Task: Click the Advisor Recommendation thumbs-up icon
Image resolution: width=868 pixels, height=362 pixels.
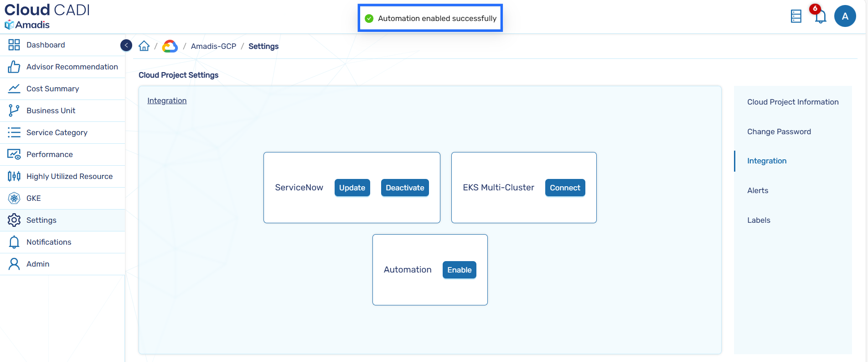Action: (14, 67)
